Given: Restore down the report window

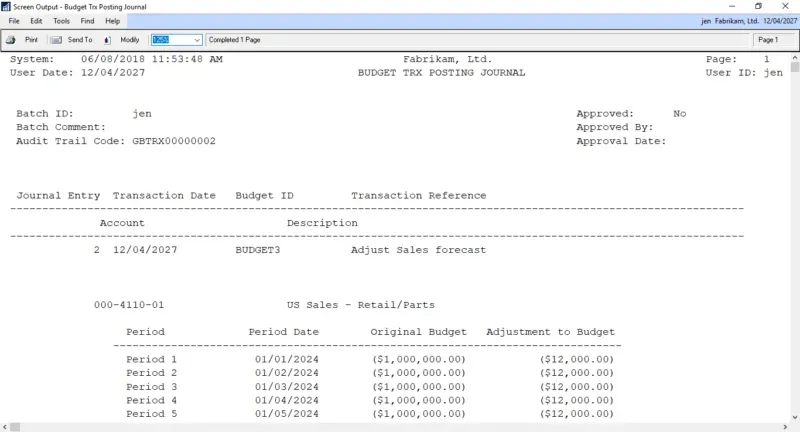Looking at the screenshot, I should point(757,6).
